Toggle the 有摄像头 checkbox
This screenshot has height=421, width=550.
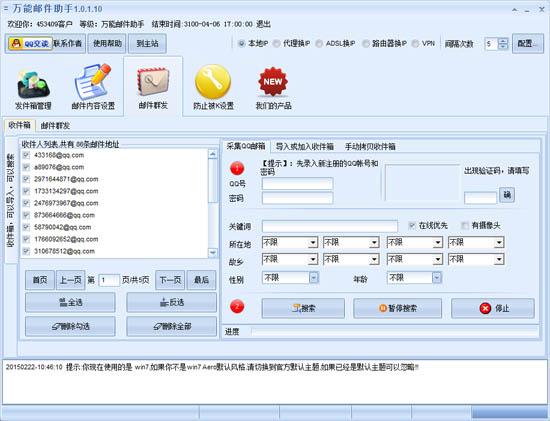[465, 226]
